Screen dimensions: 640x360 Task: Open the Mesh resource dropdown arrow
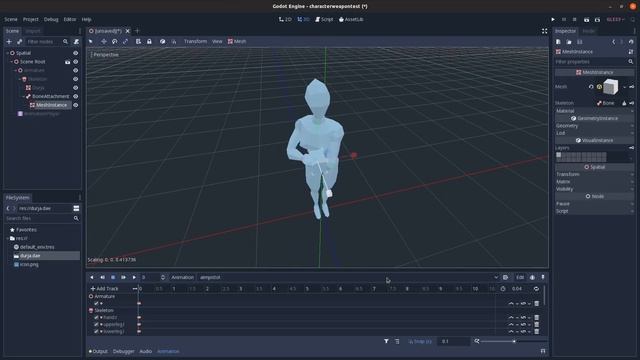tap(624, 87)
